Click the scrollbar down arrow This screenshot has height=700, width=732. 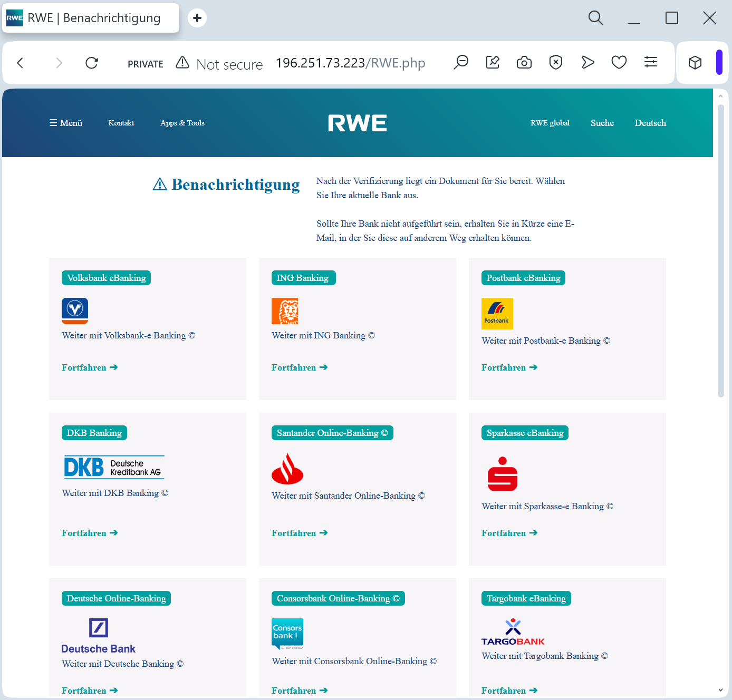point(720,690)
